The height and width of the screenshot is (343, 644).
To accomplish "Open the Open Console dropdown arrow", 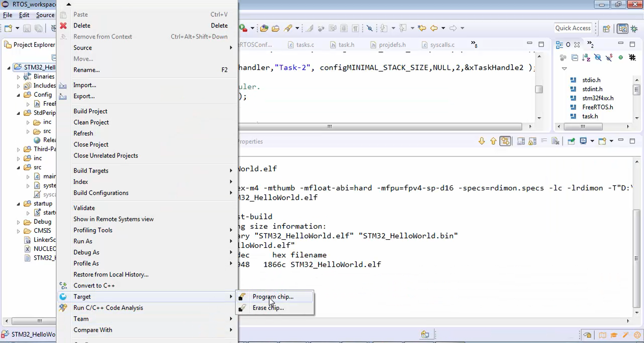I will tap(611, 141).
